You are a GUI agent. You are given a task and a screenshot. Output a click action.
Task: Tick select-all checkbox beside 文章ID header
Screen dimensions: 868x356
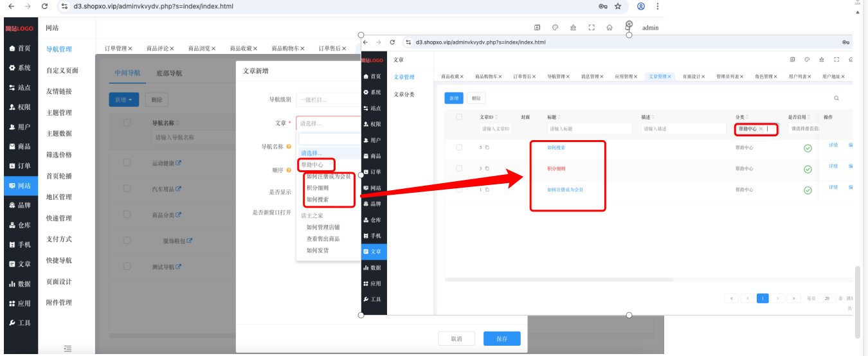pyautogui.click(x=459, y=117)
